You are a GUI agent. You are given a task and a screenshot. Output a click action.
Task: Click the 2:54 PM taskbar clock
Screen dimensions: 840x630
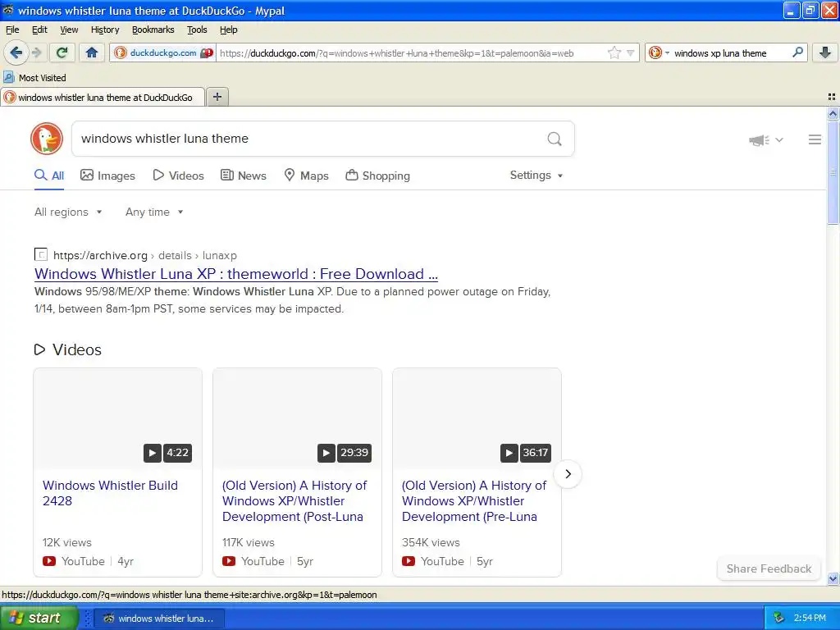810,618
